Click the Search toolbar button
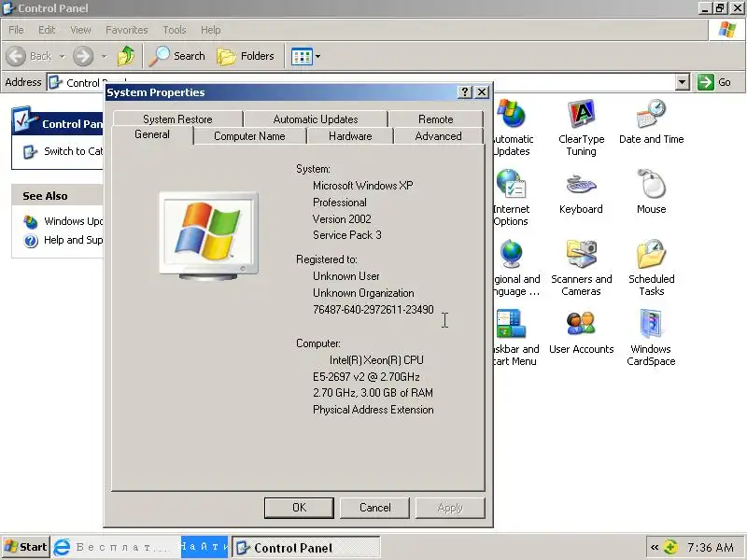The image size is (747, 560). tap(176, 56)
